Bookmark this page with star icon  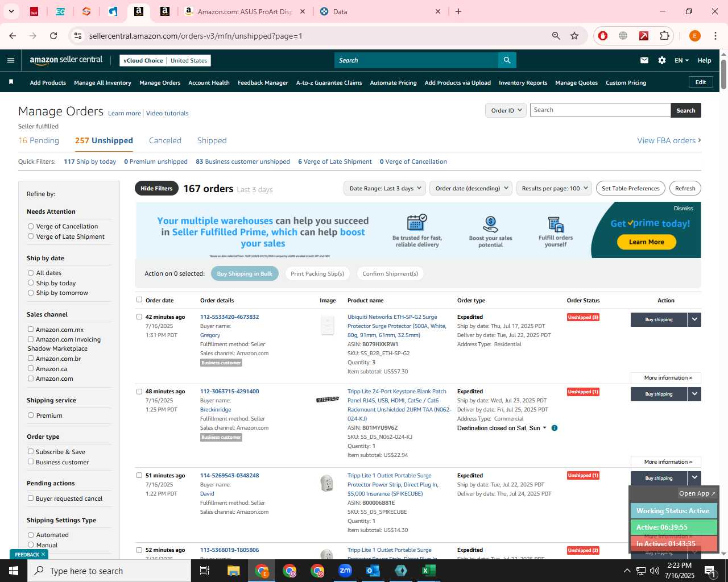[574, 36]
